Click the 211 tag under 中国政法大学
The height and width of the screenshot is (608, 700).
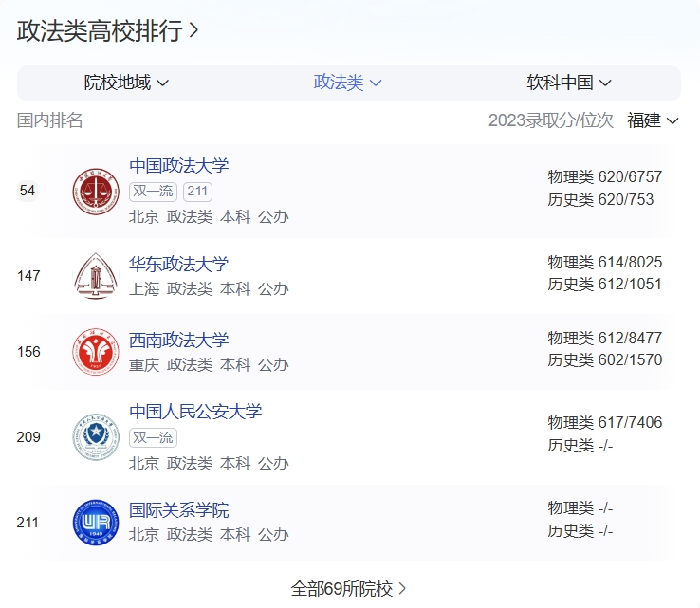point(197,192)
